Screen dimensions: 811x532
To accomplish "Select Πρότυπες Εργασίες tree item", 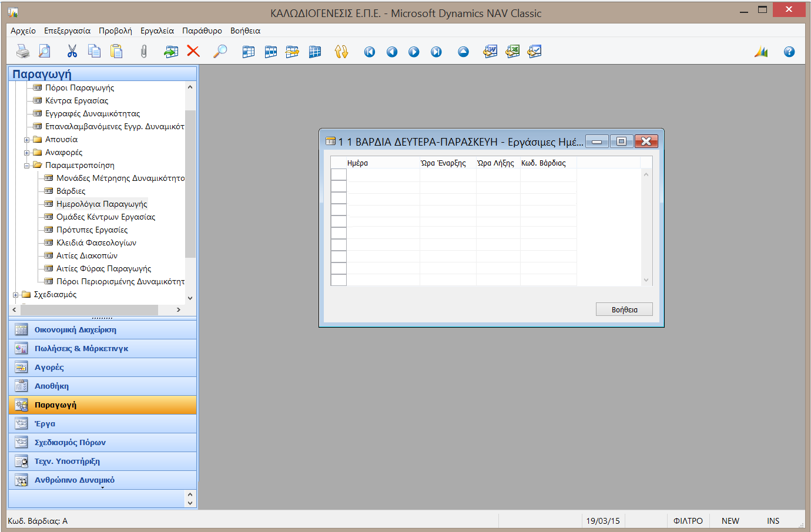I will tap(92, 230).
